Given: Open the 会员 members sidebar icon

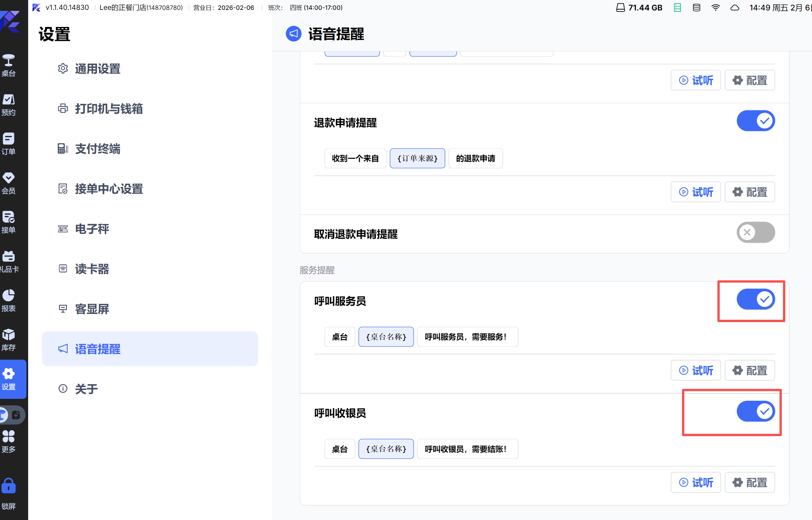Looking at the screenshot, I should pos(9,183).
